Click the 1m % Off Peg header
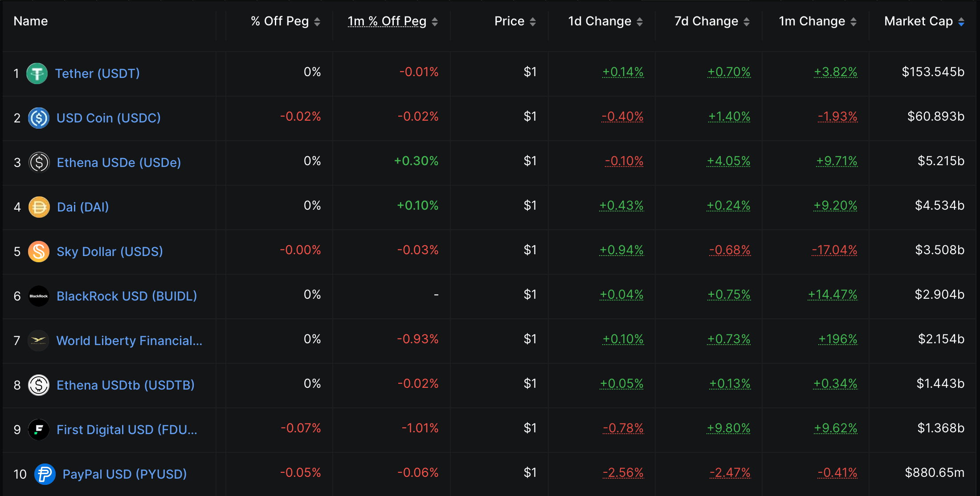Image resolution: width=980 pixels, height=496 pixels. (387, 21)
